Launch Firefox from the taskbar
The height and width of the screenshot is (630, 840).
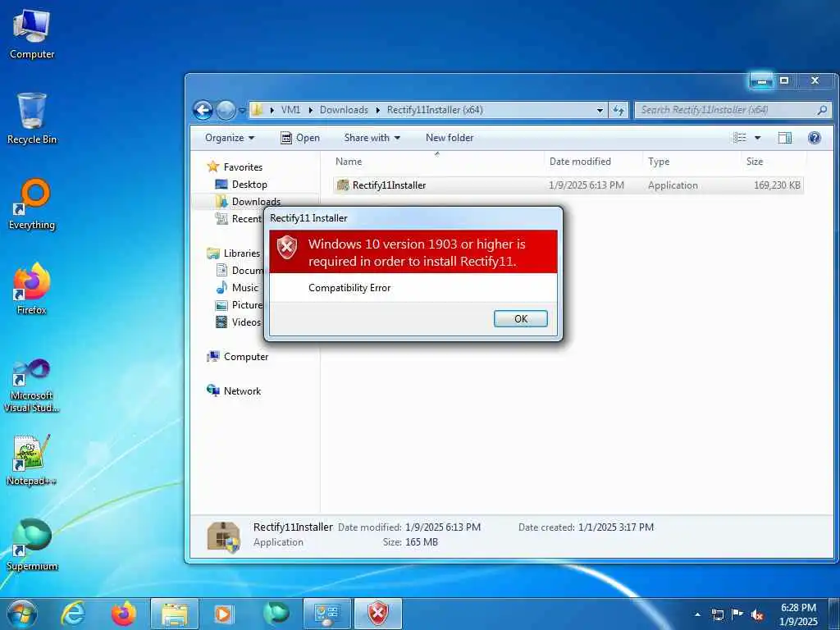click(123, 614)
